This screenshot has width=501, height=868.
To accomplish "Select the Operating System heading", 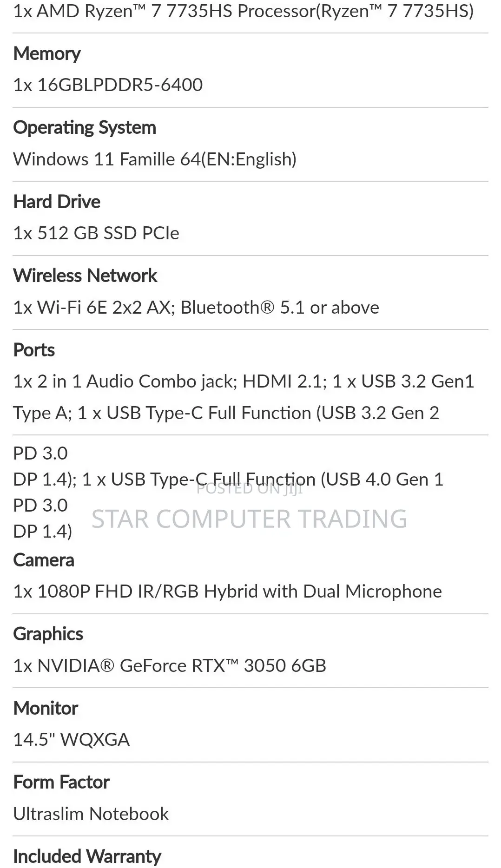I will pyautogui.click(x=85, y=127).
